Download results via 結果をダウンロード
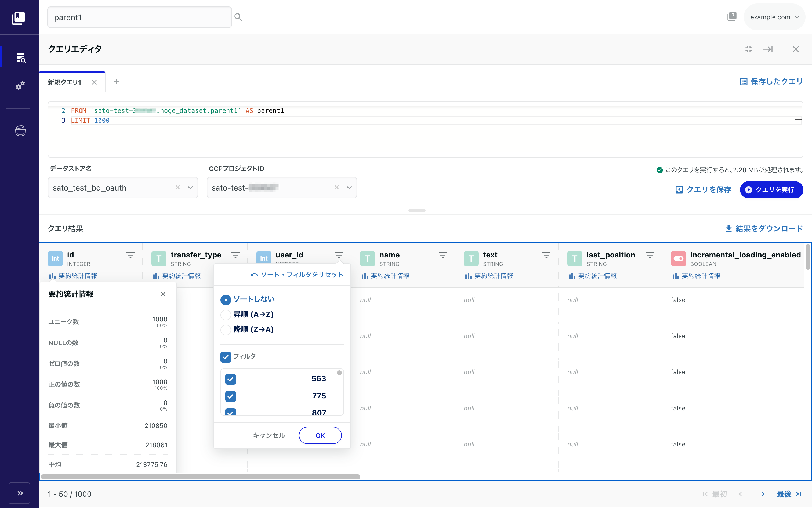The image size is (812, 508). tap(764, 229)
